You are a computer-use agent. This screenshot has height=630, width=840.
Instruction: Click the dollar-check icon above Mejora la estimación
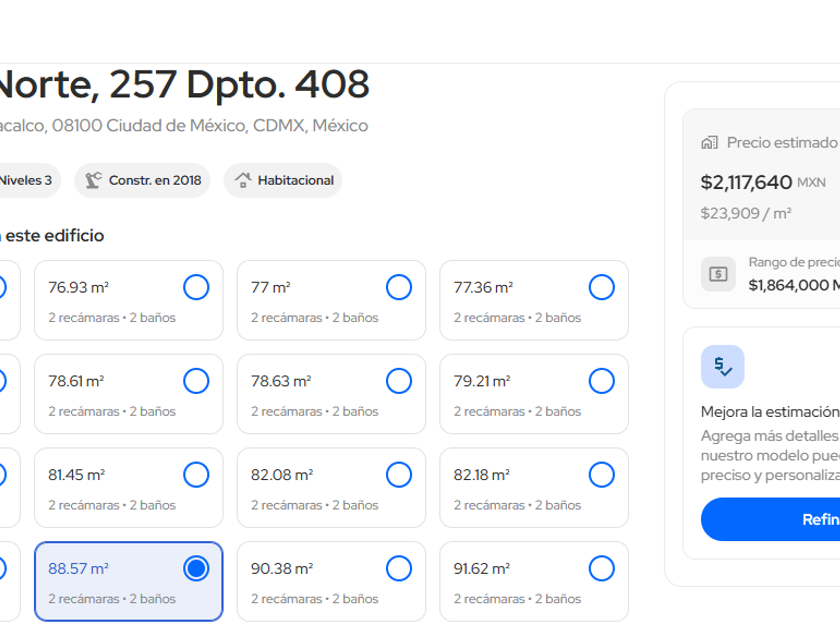tap(722, 367)
